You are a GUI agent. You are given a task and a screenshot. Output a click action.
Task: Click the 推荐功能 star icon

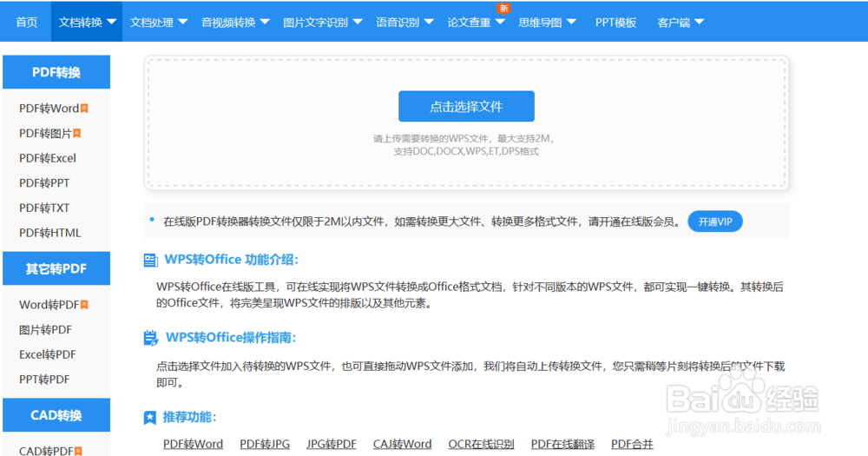click(150, 417)
